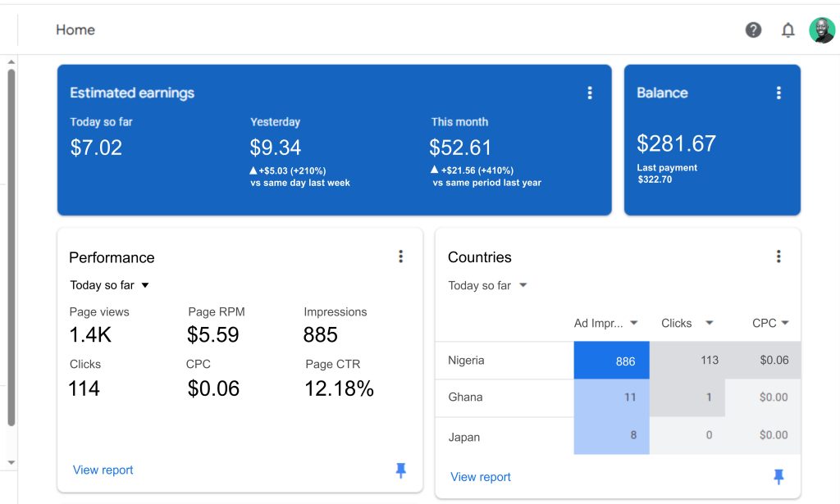Click the left sidebar scrollbar down arrow
The image size is (840, 504).
click(x=11, y=463)
